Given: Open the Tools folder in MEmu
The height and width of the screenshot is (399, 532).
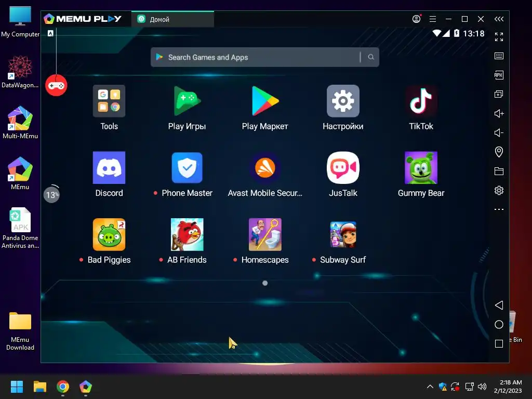Looking at the screenshot, I should coord(109,101).
